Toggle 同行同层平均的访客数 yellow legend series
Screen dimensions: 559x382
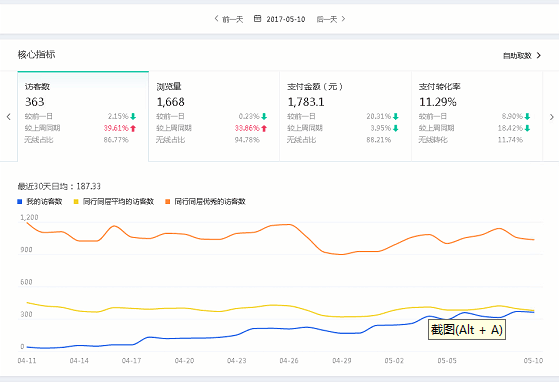coord(114,202)
